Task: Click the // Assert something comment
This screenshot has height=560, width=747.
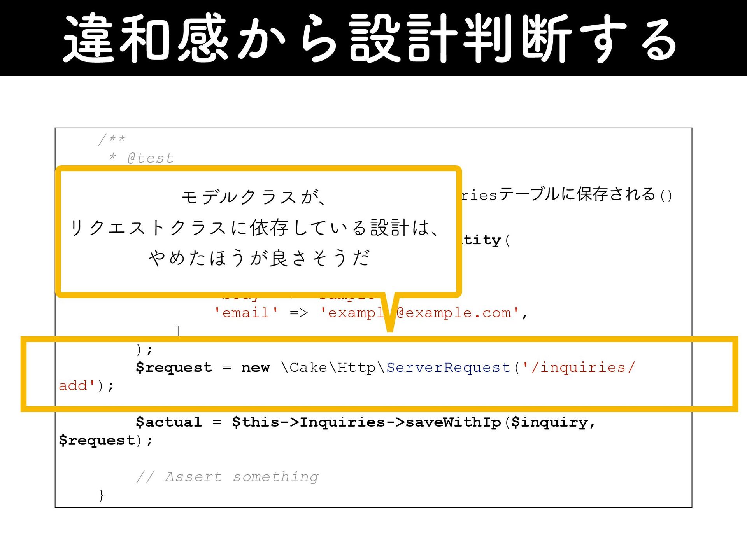Action: 228,477
